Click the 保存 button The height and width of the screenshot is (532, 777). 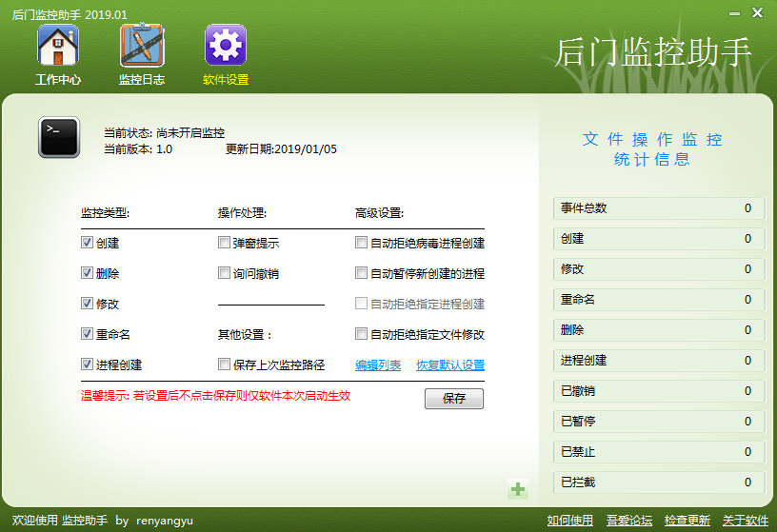(454, 399)
